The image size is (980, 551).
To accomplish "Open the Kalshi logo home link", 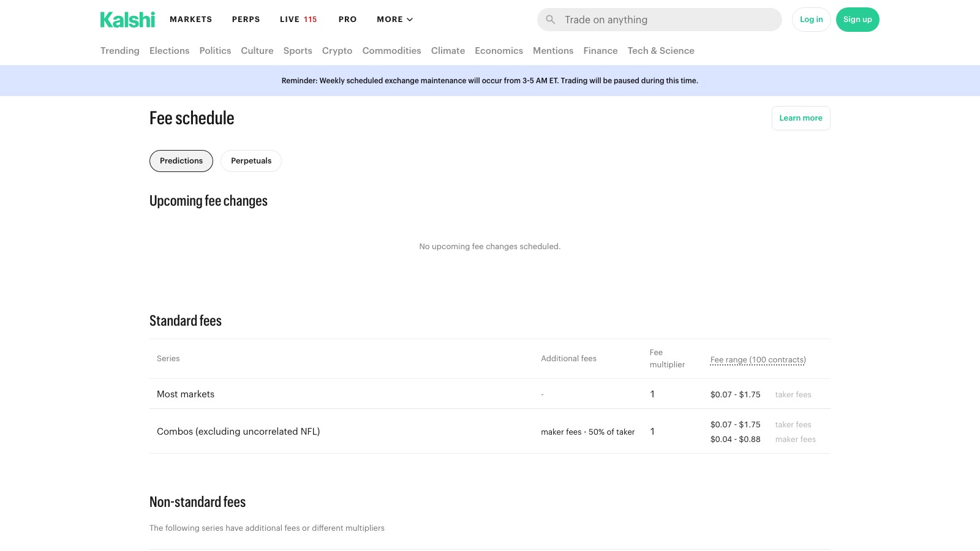I will pyautogui.click(x=127, y=20).
